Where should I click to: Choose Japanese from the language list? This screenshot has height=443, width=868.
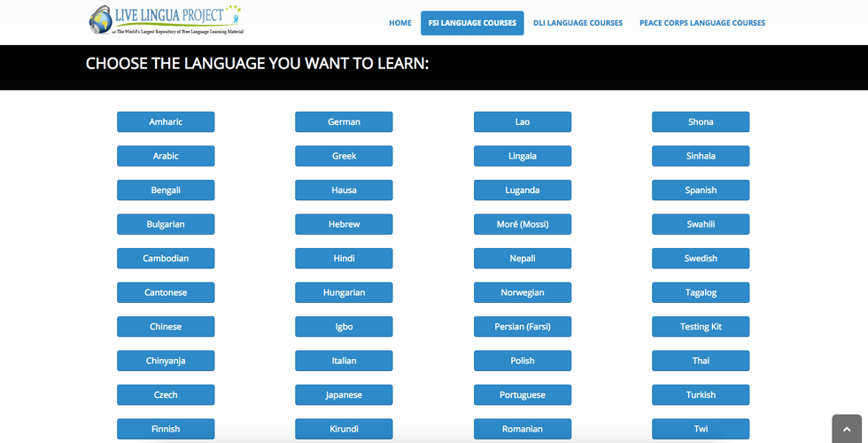point(344,395)
